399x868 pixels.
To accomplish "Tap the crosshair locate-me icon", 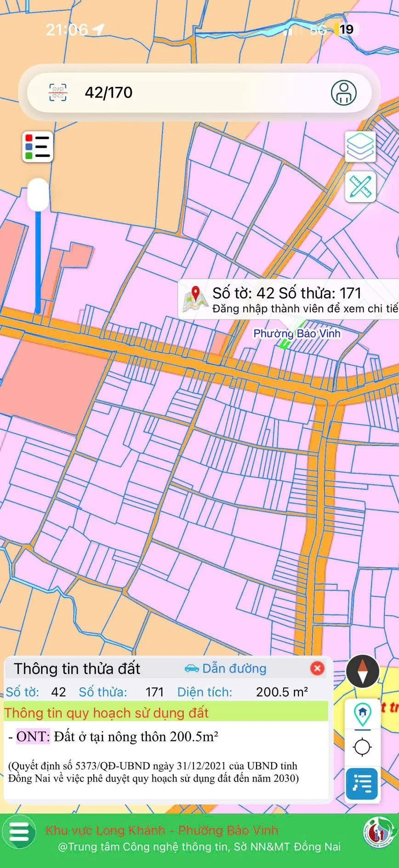I will pyautogui.click(x=363, y=747).
